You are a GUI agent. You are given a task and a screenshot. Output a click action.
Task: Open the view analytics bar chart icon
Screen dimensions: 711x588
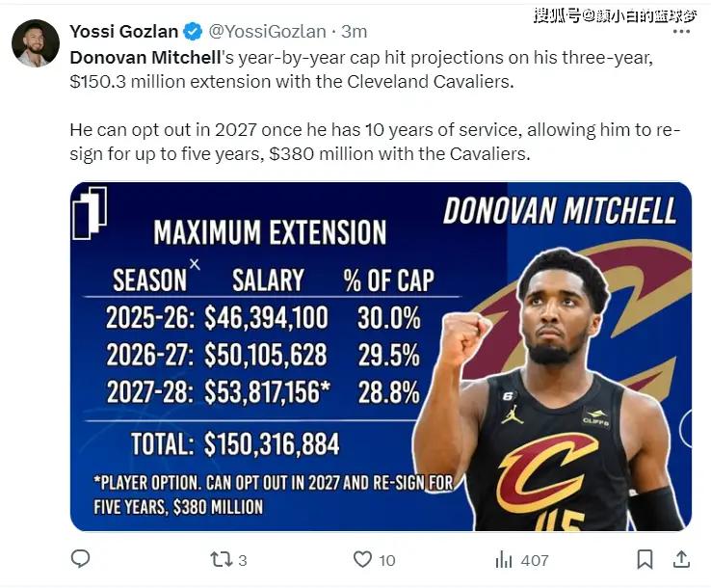coord(504,559)
